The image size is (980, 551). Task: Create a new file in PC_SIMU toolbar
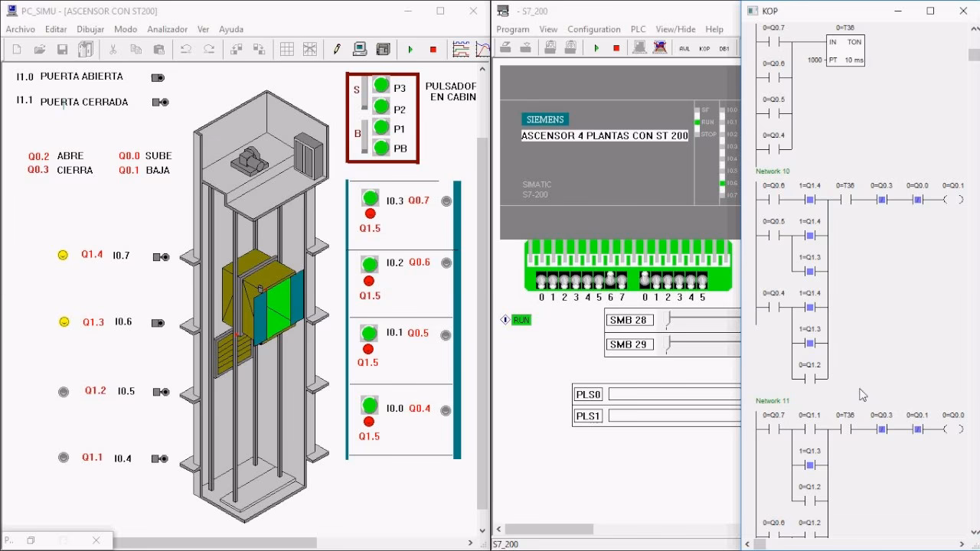[17, 50]
